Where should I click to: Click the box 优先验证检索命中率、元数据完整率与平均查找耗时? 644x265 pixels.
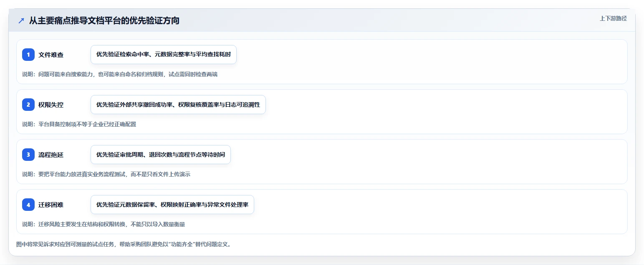164,55
